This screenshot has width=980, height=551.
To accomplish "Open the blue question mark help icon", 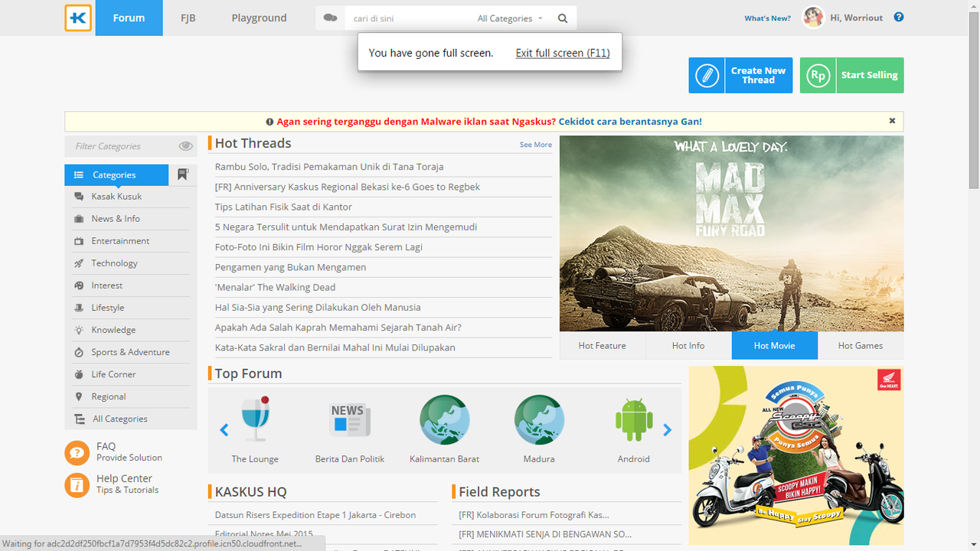I will coord(899,17).
